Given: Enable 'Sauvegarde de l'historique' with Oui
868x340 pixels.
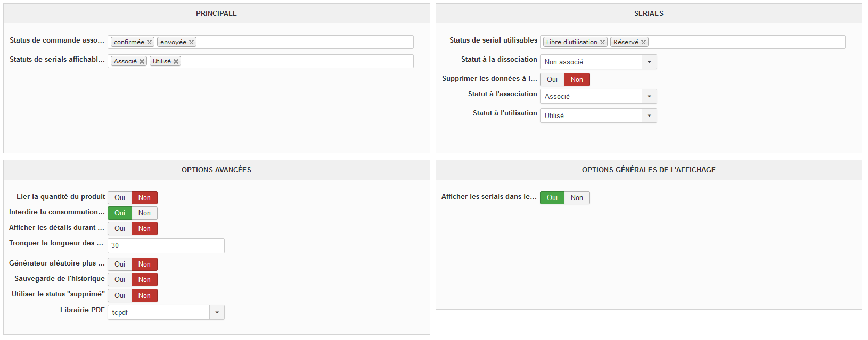Looking at the screenshot, I should click(x=120, y=280).
